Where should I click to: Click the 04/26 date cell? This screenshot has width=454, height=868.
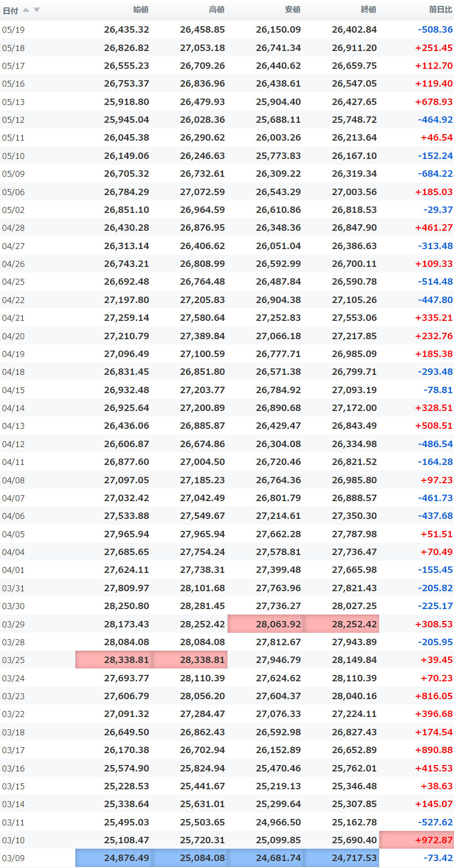click(x=13, y=264)
